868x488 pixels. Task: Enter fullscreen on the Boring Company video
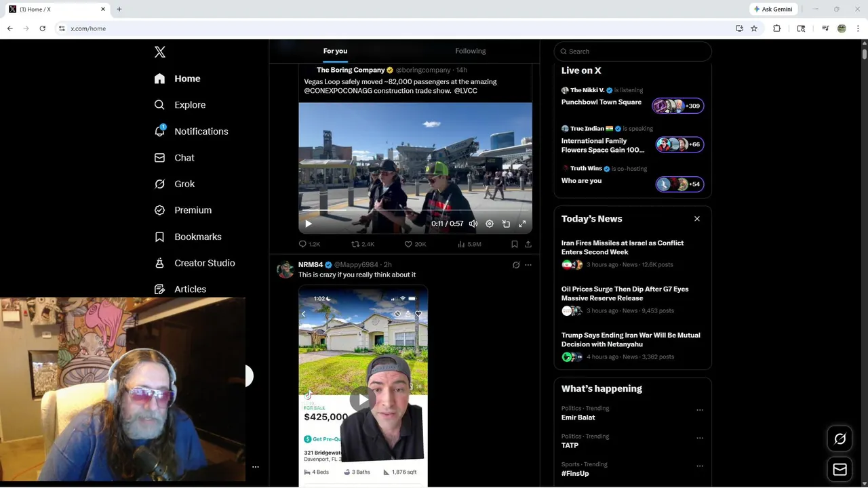[x=522, y=224]
